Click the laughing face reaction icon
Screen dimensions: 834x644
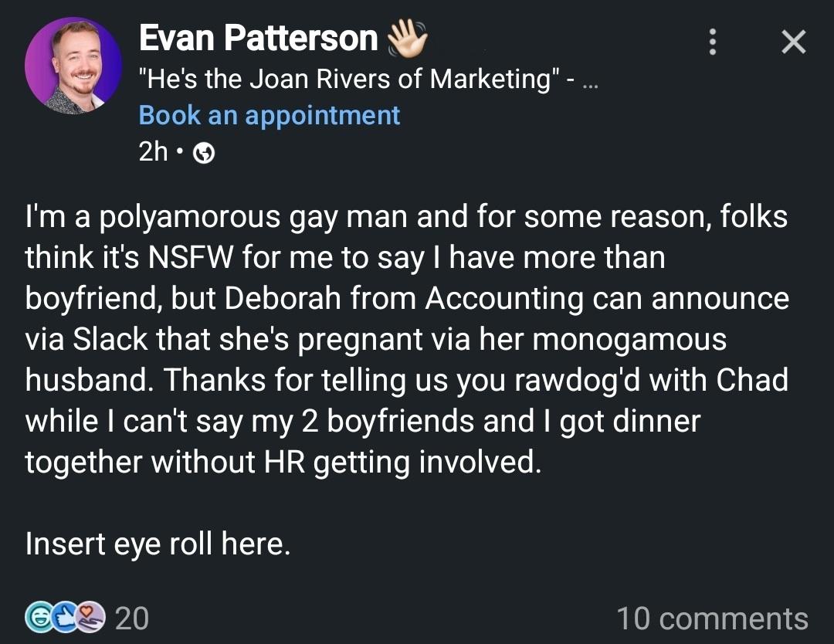click(x=37, y=618)
